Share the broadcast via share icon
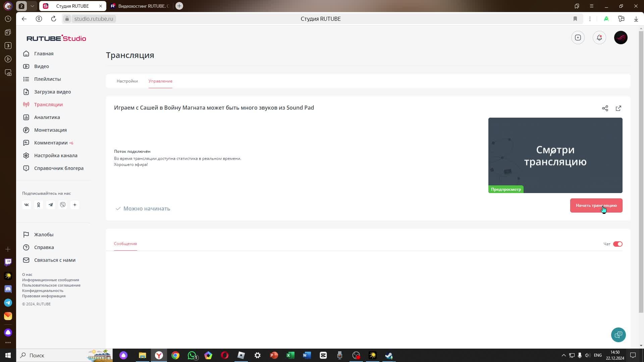Viewport: 644px width, 362px height. [x=605, y=108]
